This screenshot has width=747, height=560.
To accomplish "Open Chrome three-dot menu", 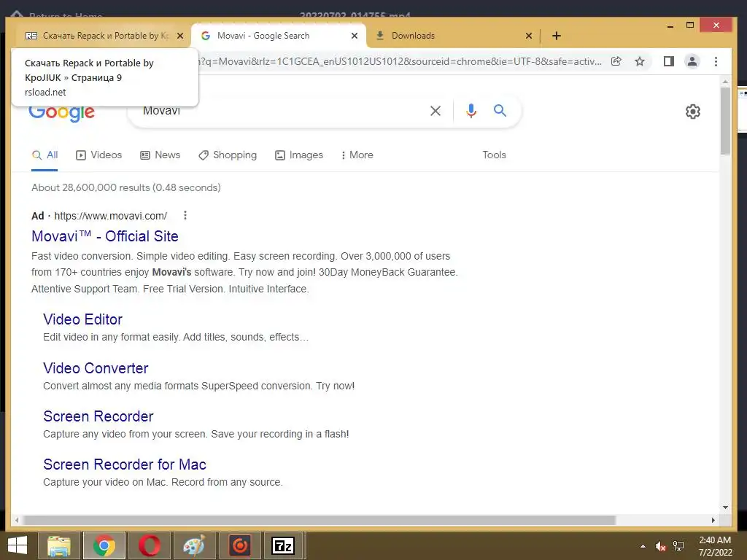I will click(x=716, y=61).
